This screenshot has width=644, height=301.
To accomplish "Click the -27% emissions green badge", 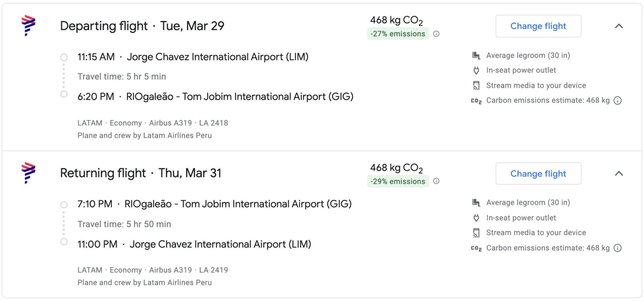I will 398,34.
